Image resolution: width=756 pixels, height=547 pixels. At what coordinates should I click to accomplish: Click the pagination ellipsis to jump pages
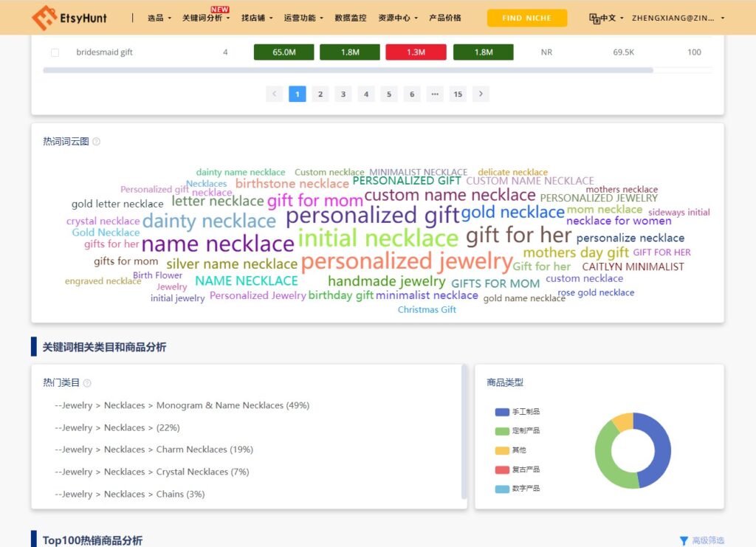(435, 94)
